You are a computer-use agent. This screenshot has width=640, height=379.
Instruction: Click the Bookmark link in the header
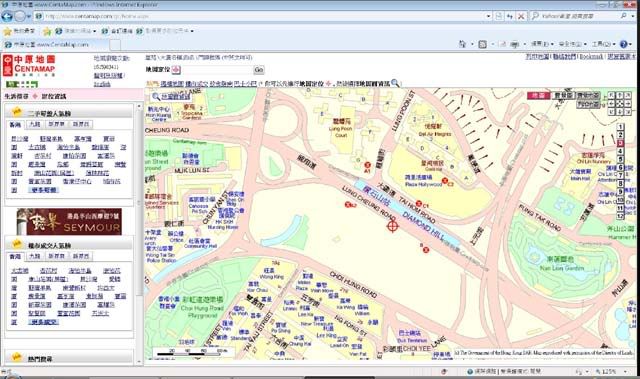coord(591,57)
